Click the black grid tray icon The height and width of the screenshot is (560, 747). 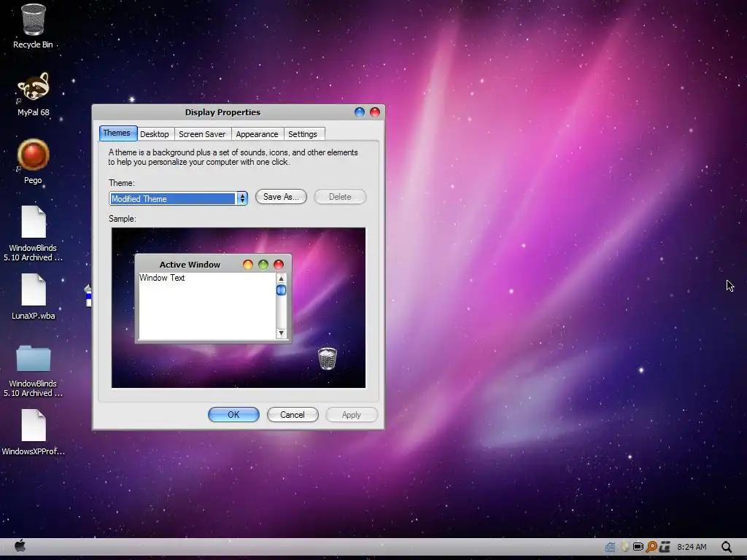point(665,547)
